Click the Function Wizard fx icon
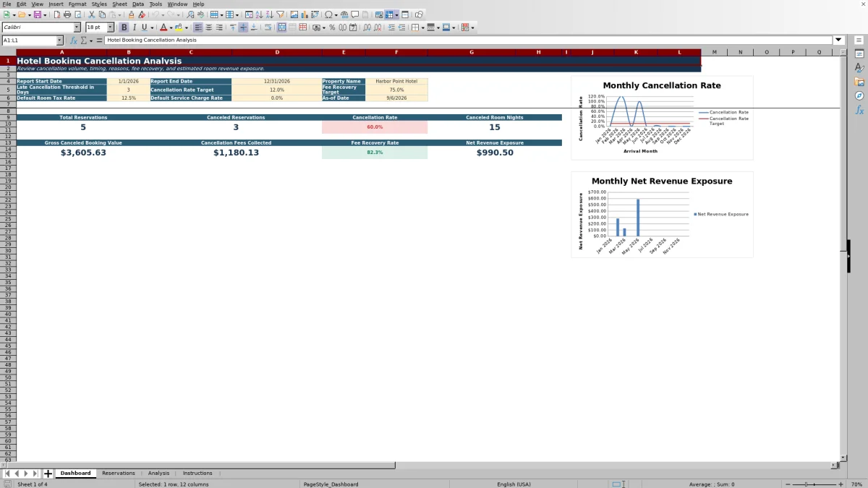 [x=74, y=40]
